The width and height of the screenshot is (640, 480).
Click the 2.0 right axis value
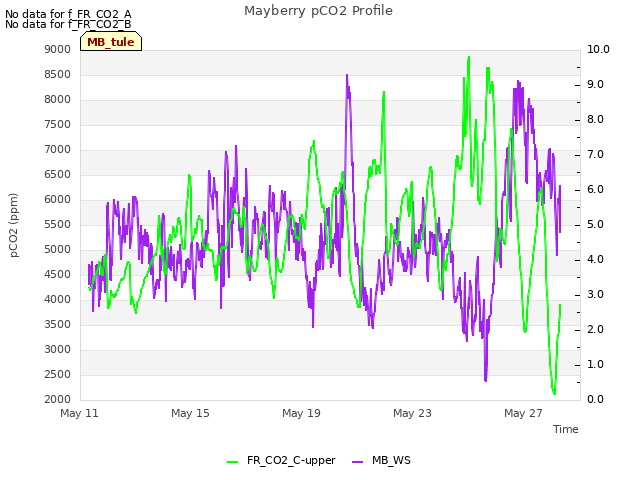(595, 329)
